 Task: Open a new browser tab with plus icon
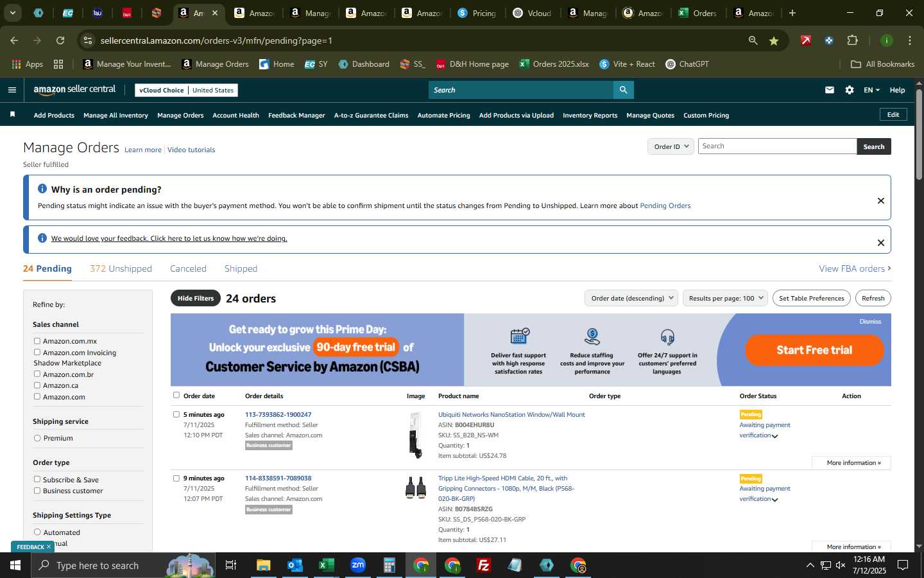[792, 13]
